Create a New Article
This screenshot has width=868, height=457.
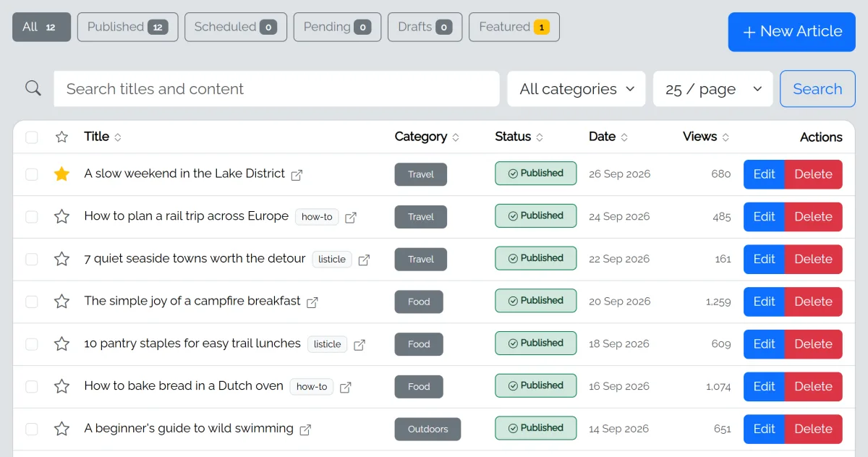click(792, 32)
